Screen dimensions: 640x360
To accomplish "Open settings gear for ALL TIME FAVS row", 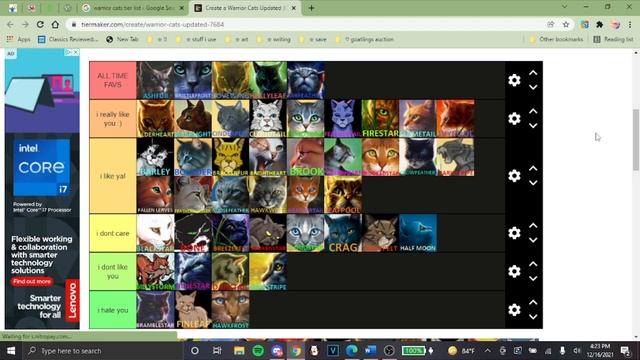I will coord(514,80).
